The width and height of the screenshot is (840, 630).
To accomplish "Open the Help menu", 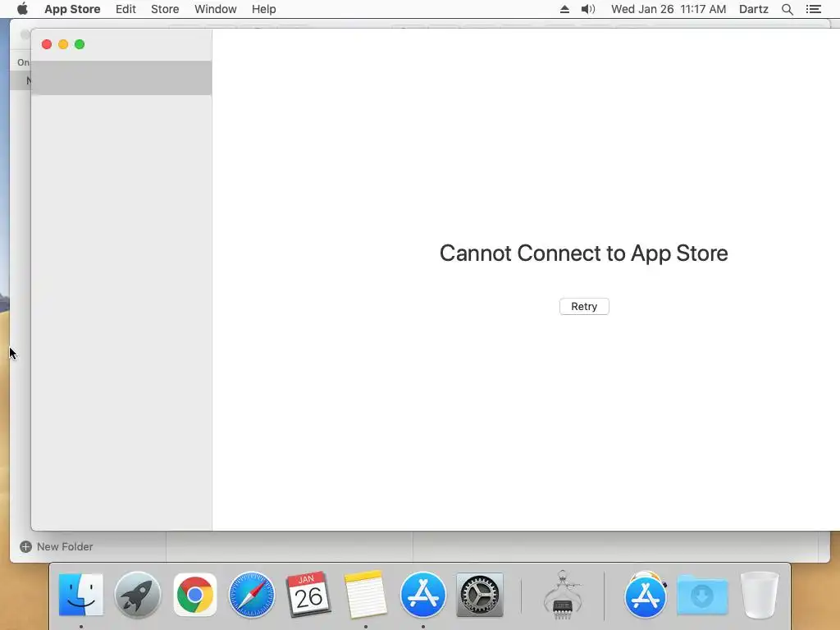I will [x=263, y=9].
